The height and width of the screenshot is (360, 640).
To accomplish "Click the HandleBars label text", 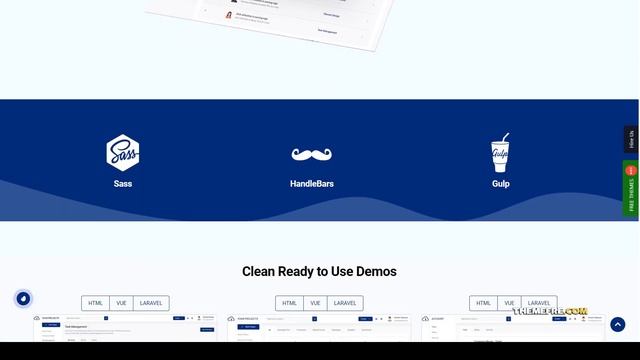I will [x=312, y=184].
